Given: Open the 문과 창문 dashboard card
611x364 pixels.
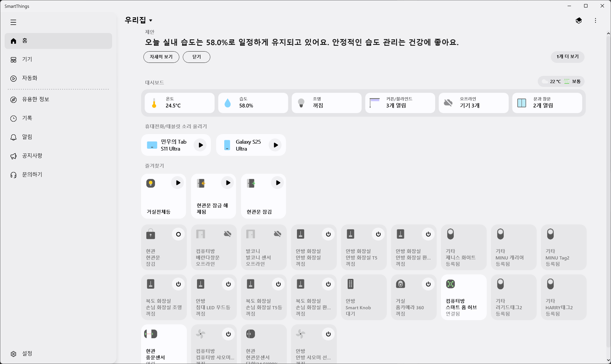Looking at the screenshot, I should point(547,103).
